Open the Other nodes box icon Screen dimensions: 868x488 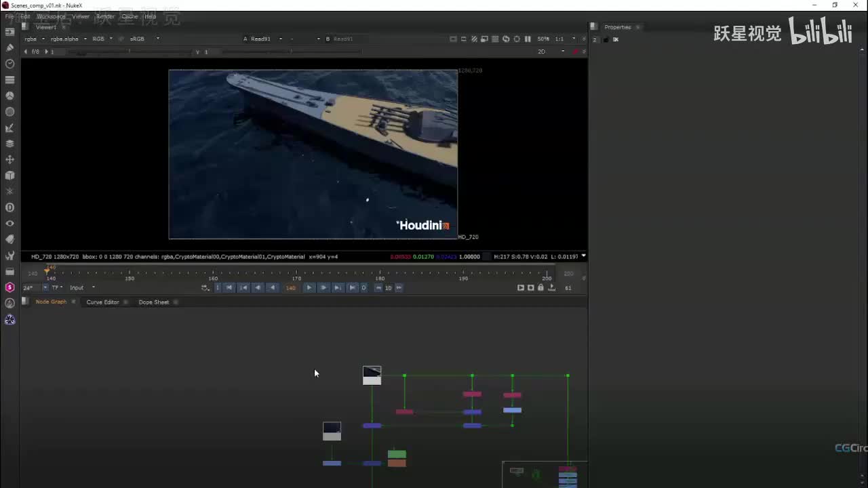click(x=9, y=271)
